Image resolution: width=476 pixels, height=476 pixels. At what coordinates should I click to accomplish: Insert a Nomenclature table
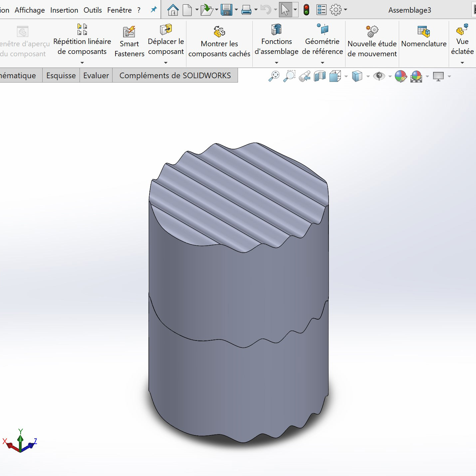[424, 37]
